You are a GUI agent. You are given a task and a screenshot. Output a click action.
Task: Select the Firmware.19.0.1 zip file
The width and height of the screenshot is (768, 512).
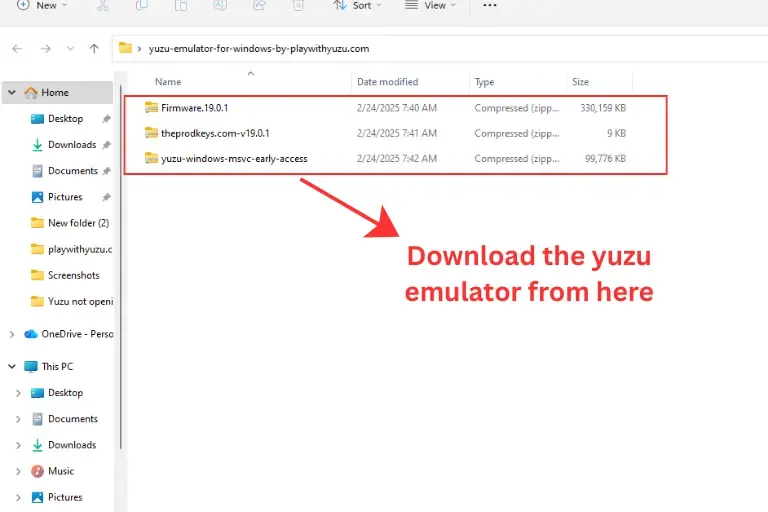coord(194,108)
